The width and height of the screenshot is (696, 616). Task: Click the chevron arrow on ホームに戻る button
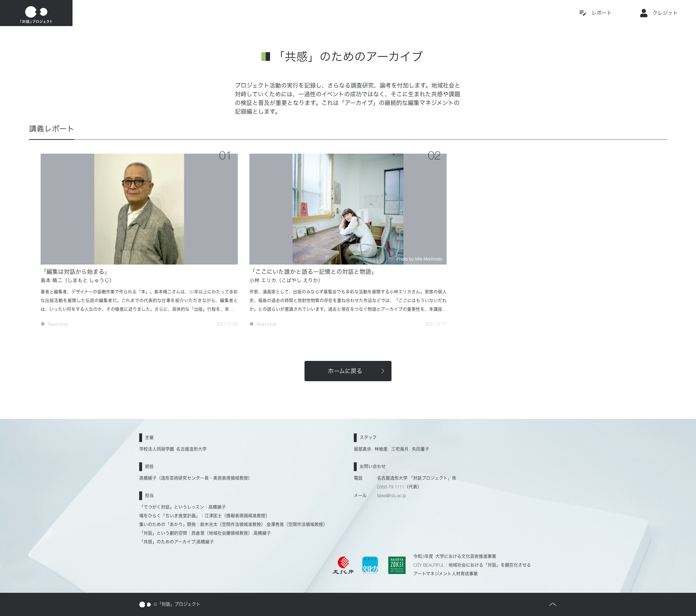[x=383, y=371]
